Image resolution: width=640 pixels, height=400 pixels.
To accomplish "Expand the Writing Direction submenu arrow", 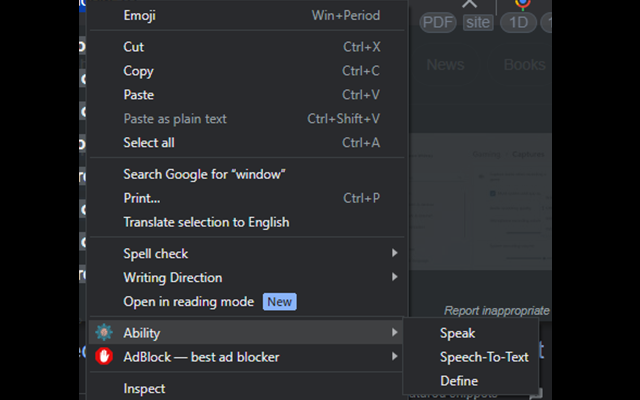I will [394, 277].
